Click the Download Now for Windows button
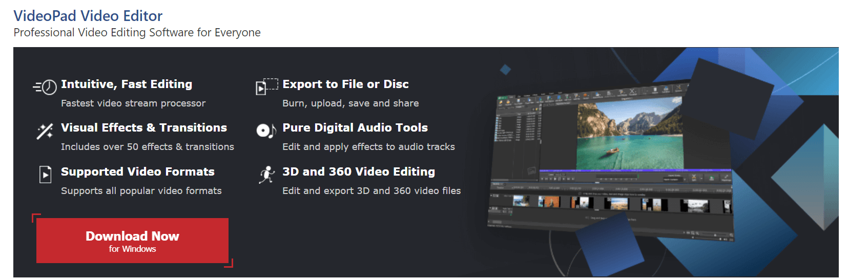 coord(132,241)
